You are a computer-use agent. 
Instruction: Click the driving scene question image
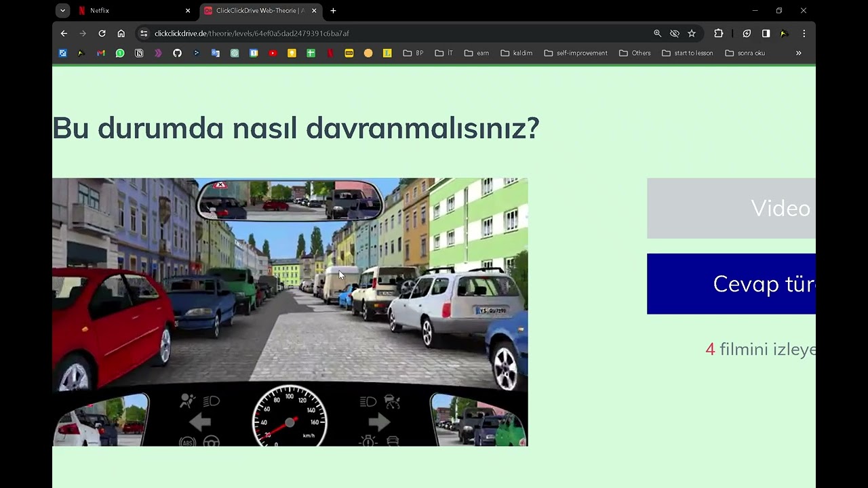(x=290, y=312)
